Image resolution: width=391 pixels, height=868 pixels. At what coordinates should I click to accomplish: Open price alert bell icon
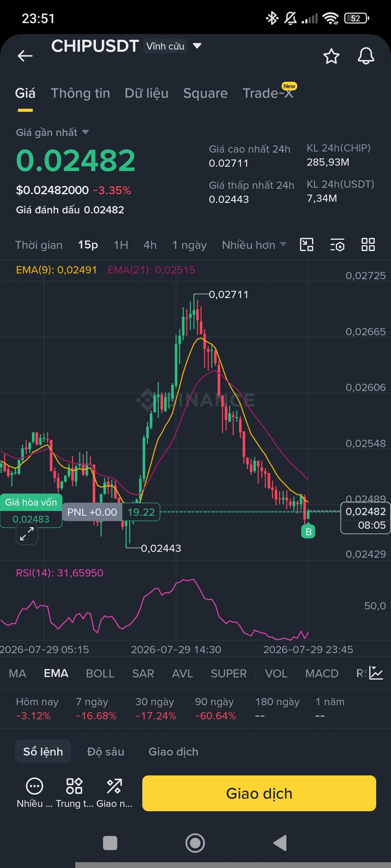(x=366, y=56)
